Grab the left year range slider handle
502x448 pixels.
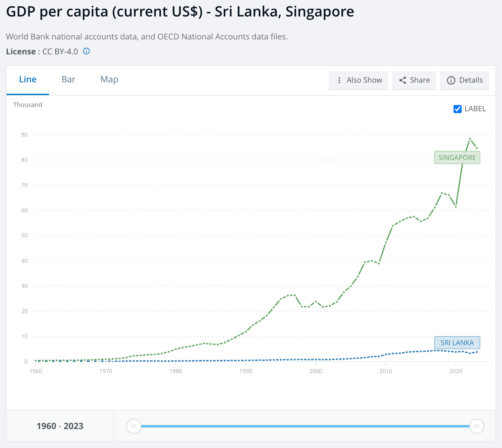click(134, 426)
